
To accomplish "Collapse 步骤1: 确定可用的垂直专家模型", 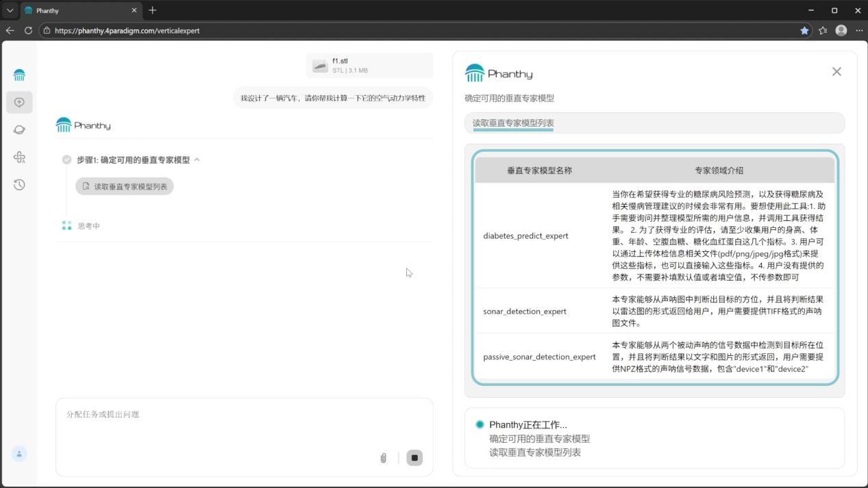I will (x=197, y=159).
